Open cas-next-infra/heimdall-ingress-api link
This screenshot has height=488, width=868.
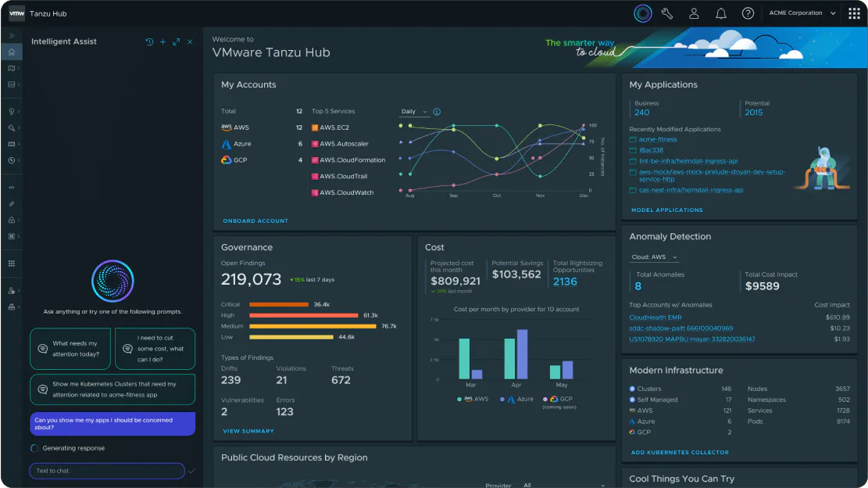691,190
